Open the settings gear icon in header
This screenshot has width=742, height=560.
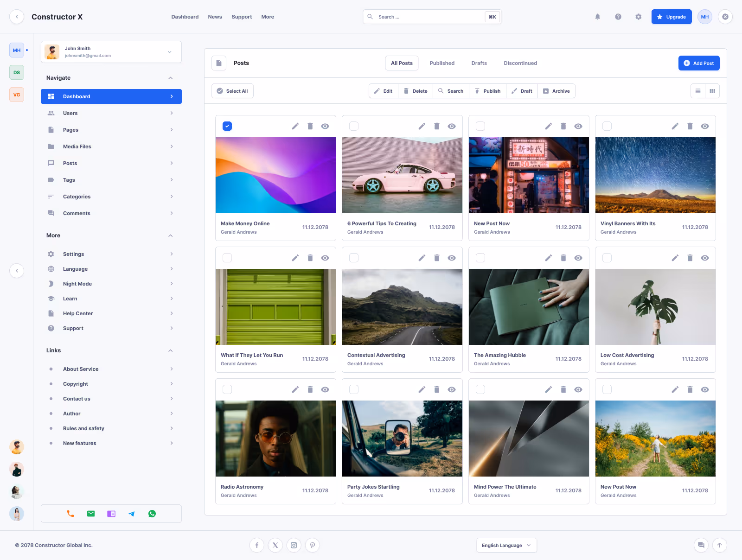(638, 17)
